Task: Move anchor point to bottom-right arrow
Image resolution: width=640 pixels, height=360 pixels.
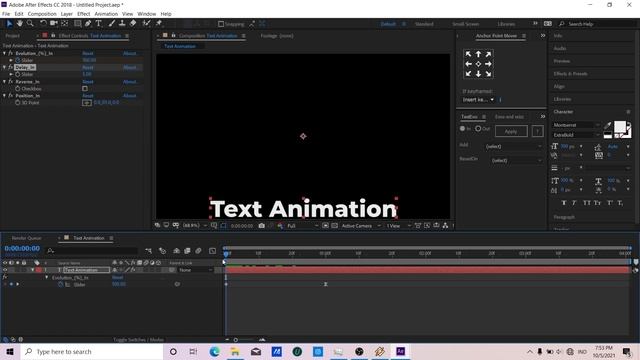Action: (x=488, y=74)
